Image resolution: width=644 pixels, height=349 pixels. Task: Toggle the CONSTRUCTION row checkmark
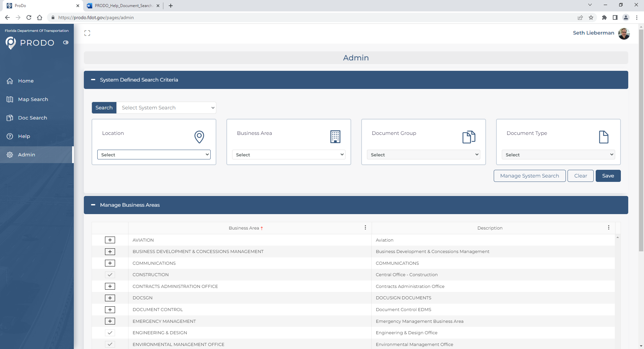(110, 275)
